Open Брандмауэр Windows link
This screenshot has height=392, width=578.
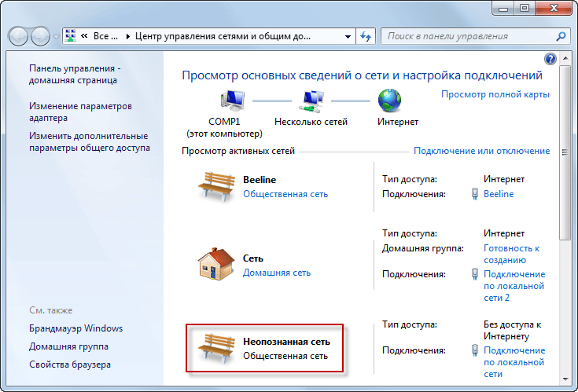pos(76,328)
